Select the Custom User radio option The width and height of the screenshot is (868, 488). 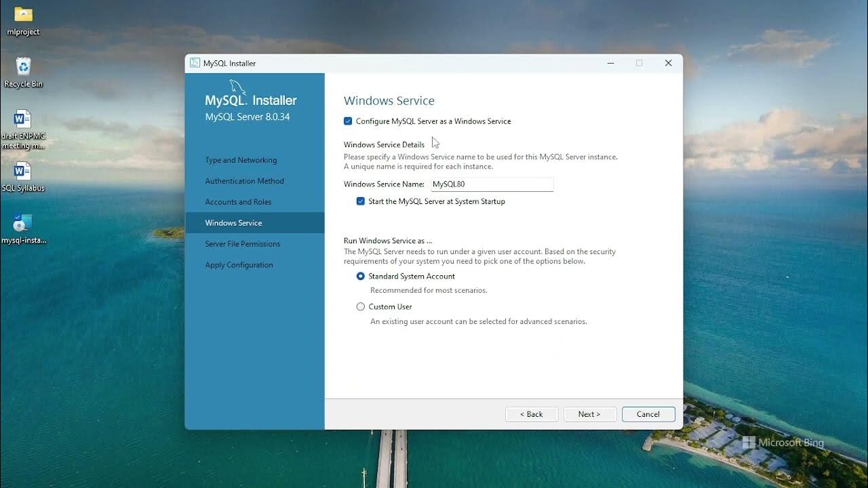[x=361, y=307]
